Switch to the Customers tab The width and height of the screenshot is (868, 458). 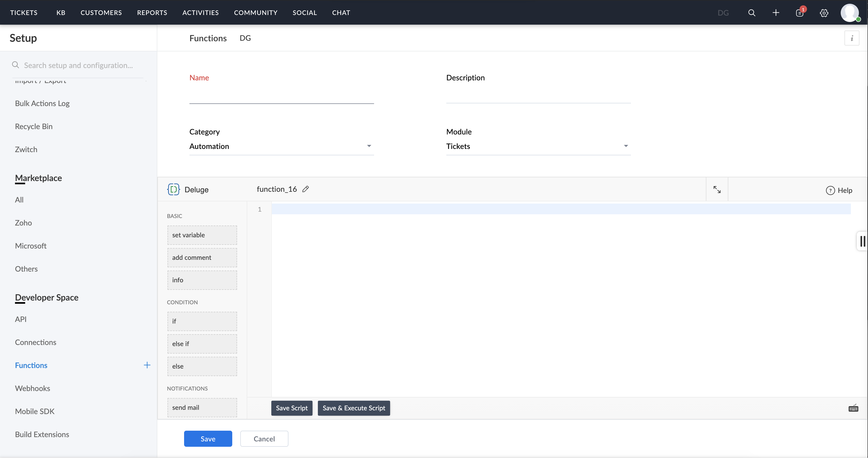point(101,13)
